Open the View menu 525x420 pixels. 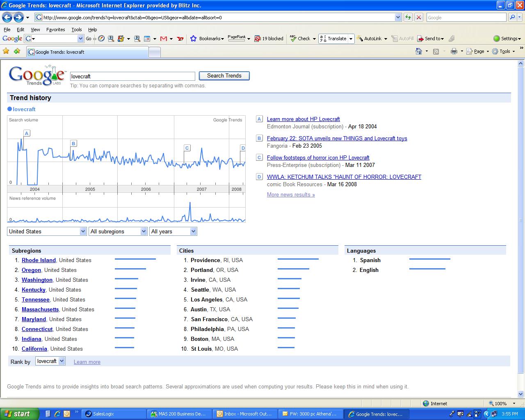coord(35,30)
